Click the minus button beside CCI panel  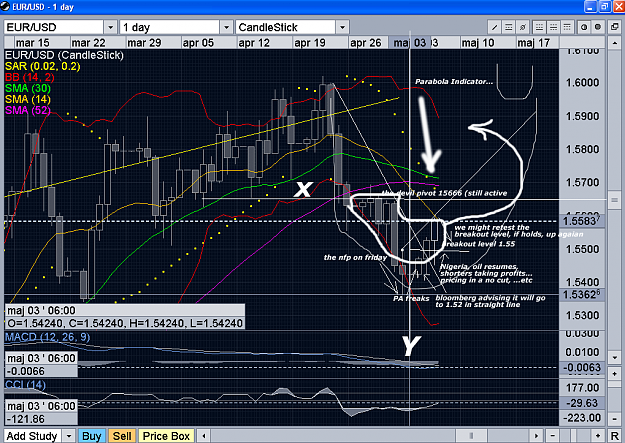(x=614, y=419)
